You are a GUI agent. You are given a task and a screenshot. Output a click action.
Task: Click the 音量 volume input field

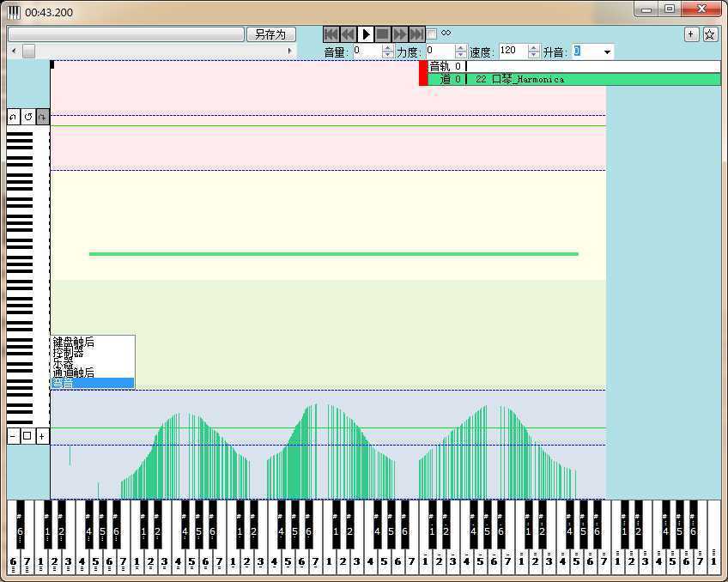click(367, 51)
